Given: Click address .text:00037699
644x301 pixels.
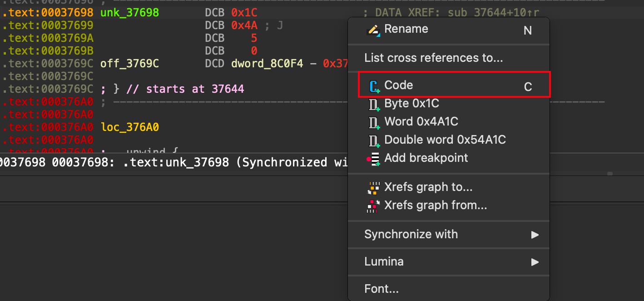Looking at the screenshot, I should (x=48, y=25).
